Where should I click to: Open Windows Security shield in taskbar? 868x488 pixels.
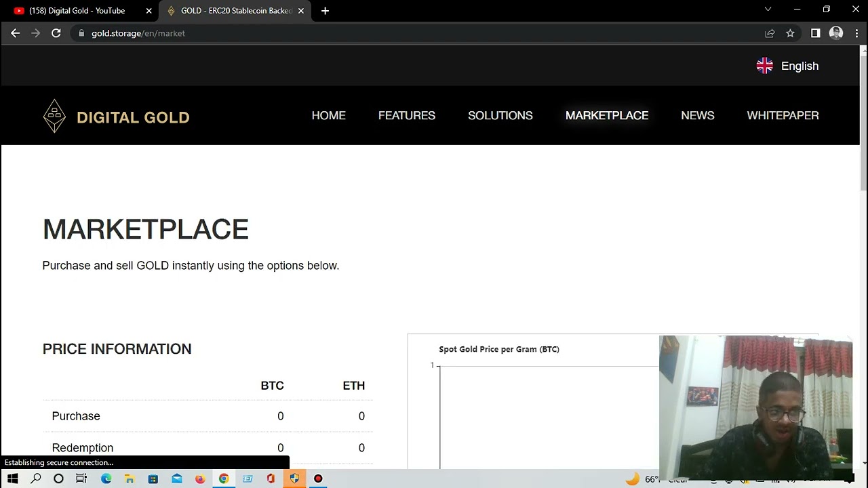point(294,479)
